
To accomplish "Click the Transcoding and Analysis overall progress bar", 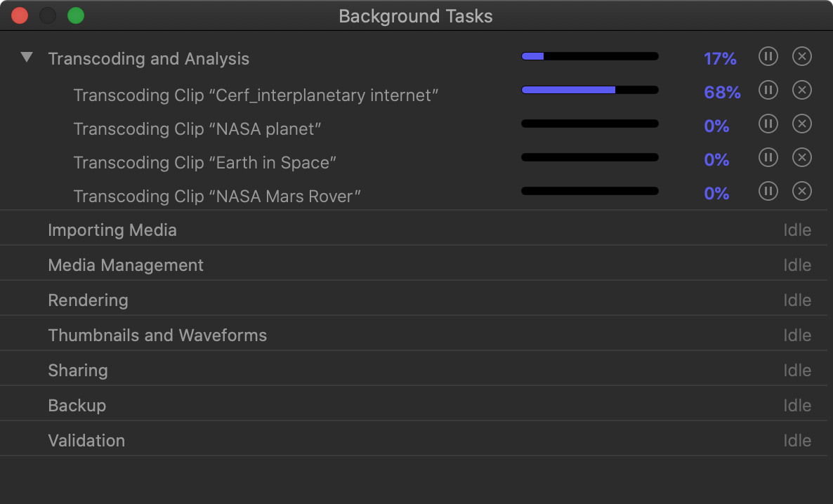I will coord(590,56).
